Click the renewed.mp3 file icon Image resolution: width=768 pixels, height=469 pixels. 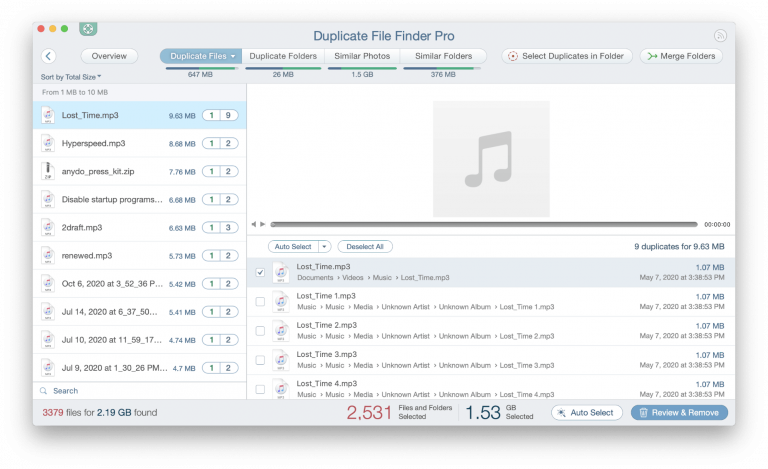click(48, 256)
